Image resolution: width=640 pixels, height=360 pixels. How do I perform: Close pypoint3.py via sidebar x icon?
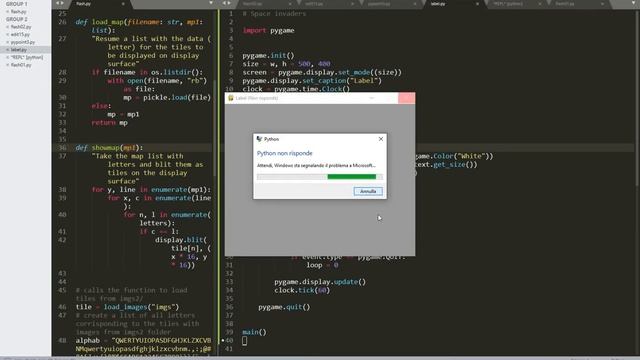point(7,42)
